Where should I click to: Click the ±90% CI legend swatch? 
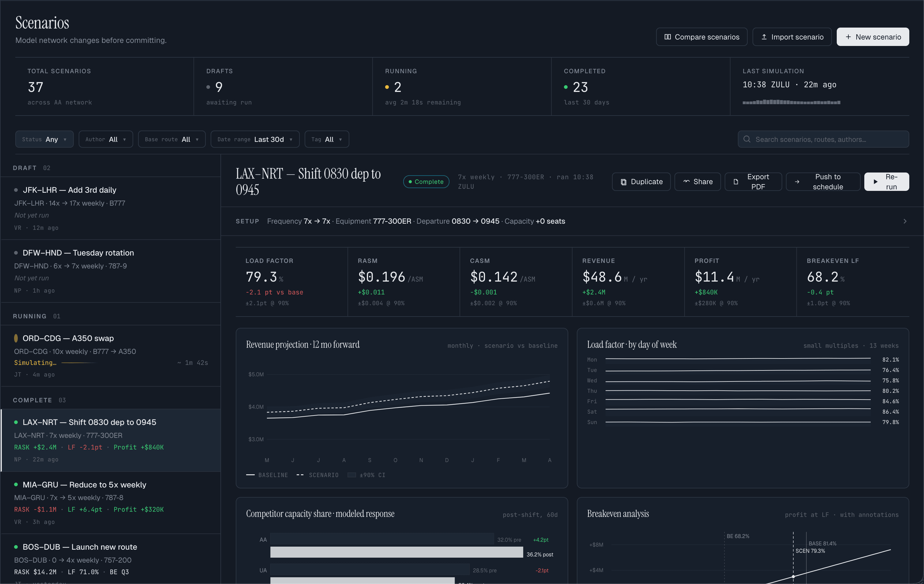(x=351, y=475)
